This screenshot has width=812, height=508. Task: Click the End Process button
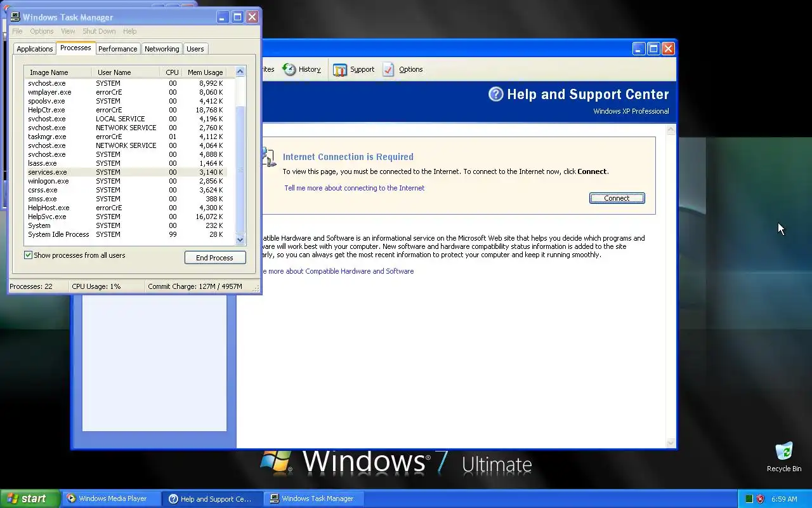pos(214,258)
